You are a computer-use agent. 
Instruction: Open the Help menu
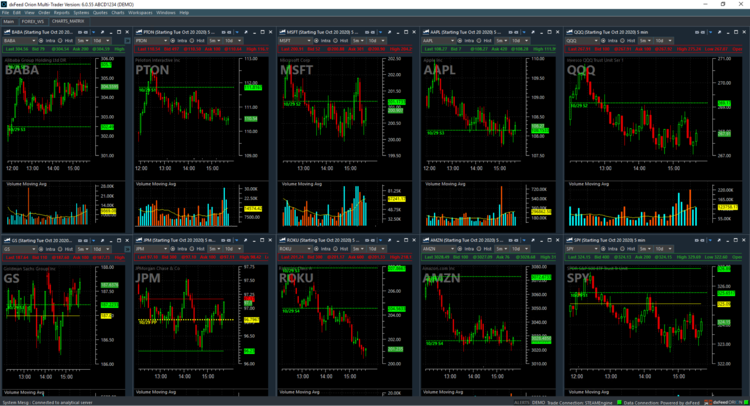coord(184,12)
